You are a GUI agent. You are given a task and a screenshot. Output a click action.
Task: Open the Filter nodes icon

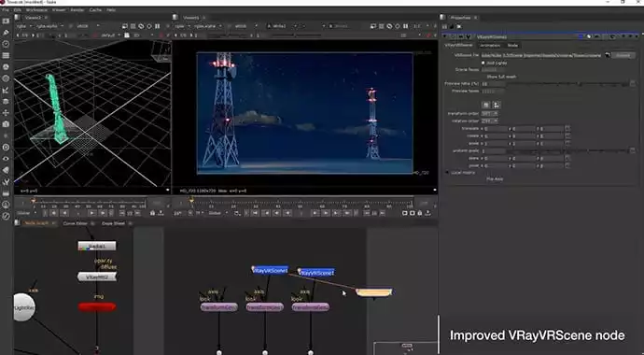(x=6, y=78)
